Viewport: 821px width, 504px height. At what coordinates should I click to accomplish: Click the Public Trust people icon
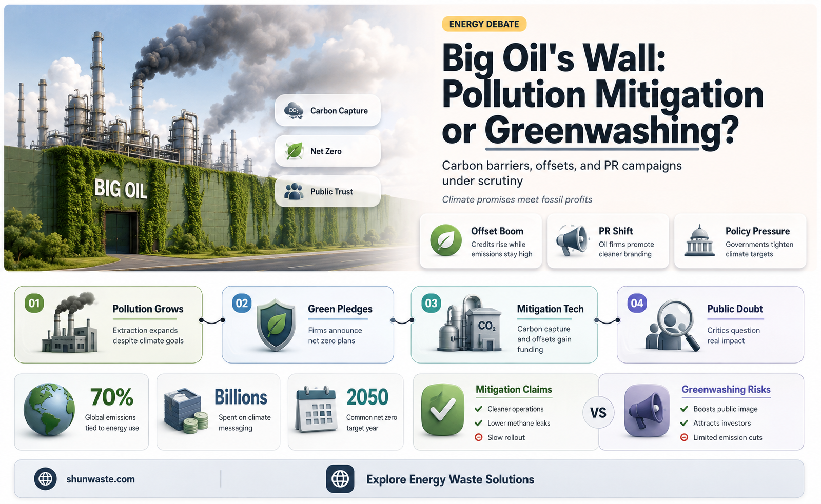click(294, 191)
